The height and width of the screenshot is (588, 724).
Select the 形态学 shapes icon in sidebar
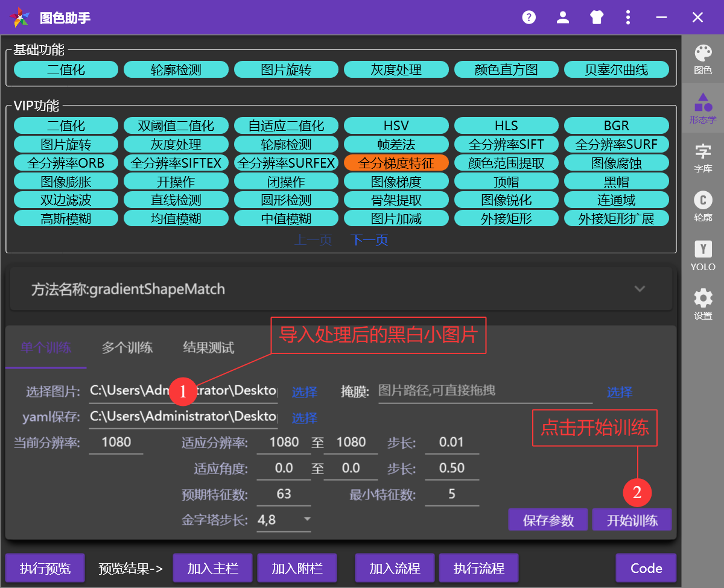[703, 108]
